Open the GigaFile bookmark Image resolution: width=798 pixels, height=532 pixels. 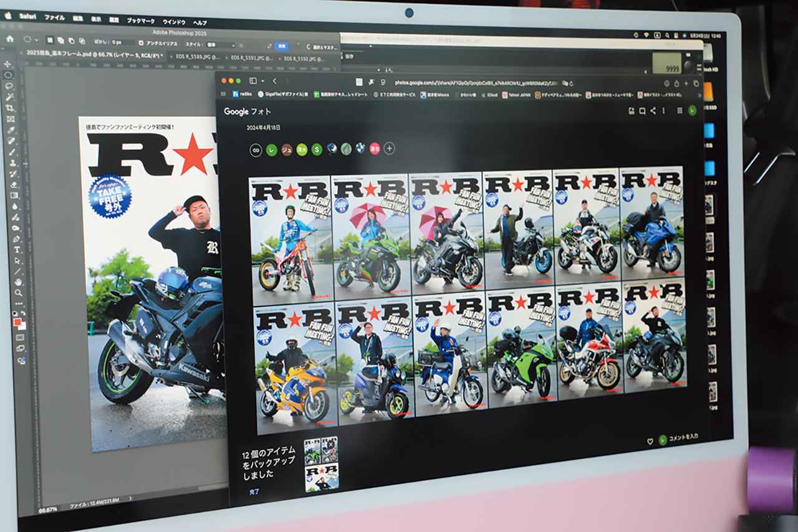[283, 95]
